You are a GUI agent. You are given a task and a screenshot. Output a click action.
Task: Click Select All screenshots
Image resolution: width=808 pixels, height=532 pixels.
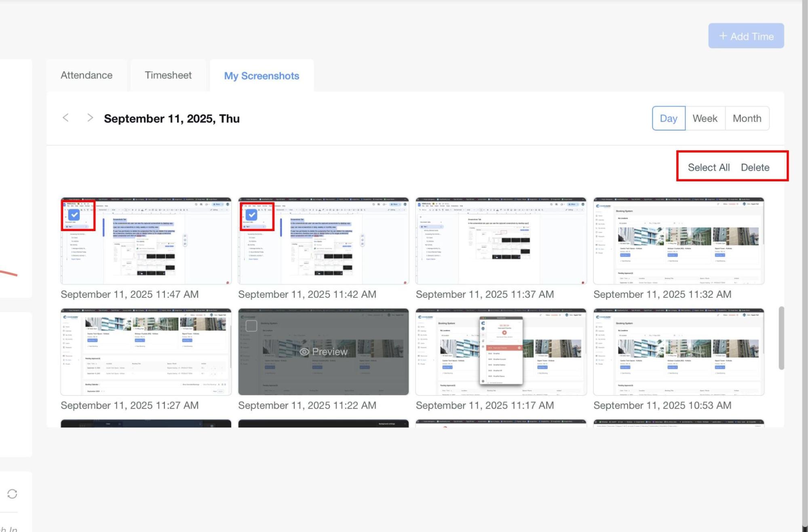[709, 167]
